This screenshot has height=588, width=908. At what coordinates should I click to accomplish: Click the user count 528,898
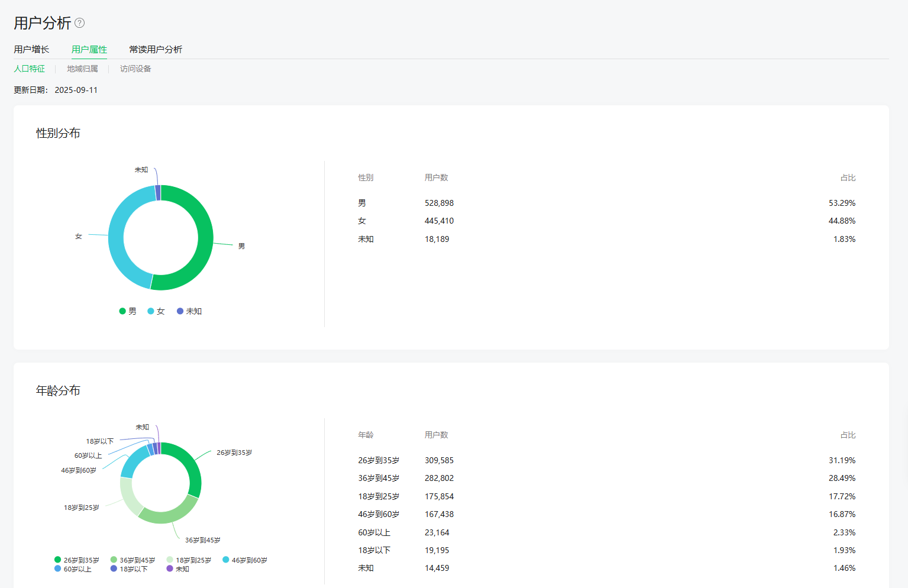coord(440,203)
